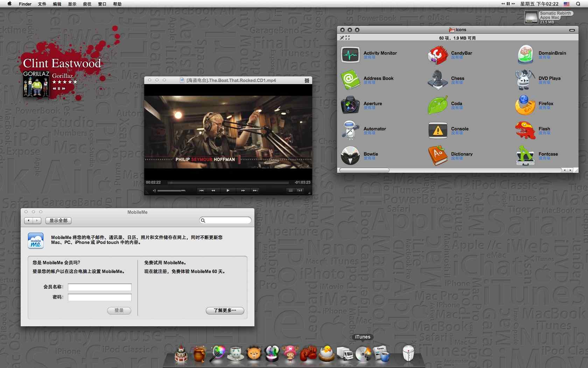Open the trash can in the Dock

tap(408, 353)
